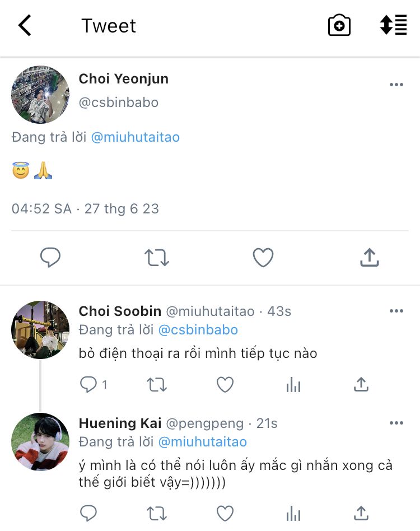Viewport: 420px width, 531px height.
Task: Retweet Huening Kai's reply
Action: coord(156,513)
